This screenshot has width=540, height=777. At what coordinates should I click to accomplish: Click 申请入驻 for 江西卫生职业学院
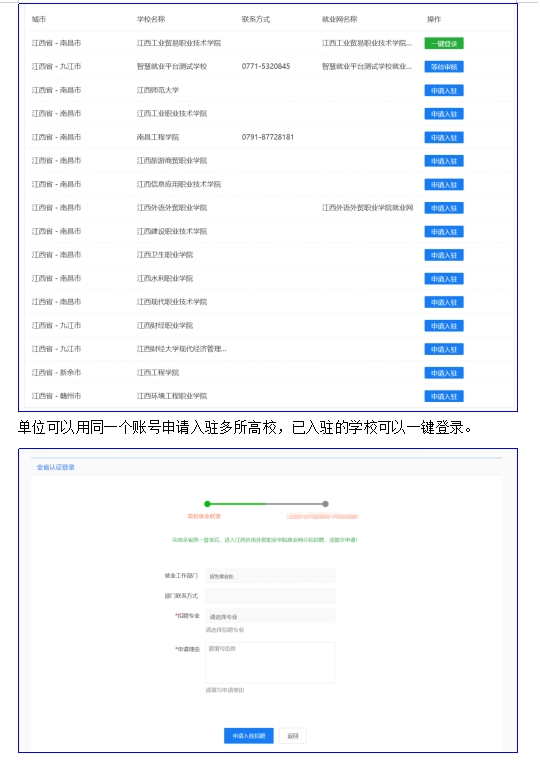[x=443, y=255]
